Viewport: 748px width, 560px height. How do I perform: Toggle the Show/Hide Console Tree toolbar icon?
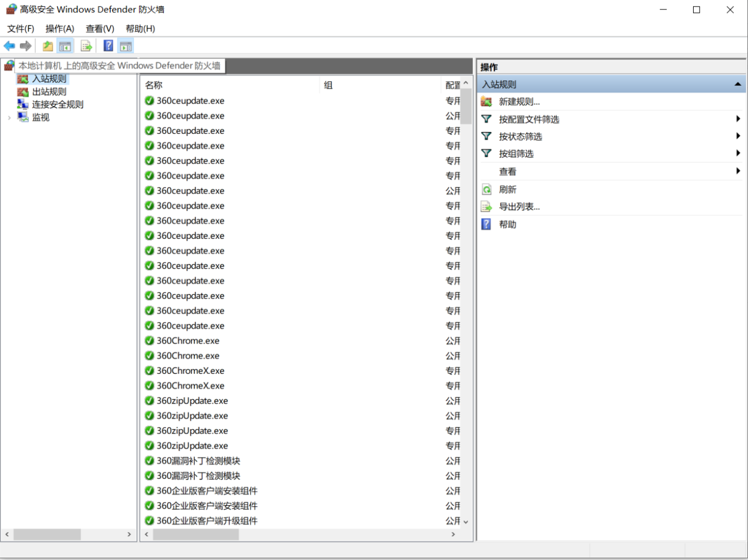click(65, 46)
